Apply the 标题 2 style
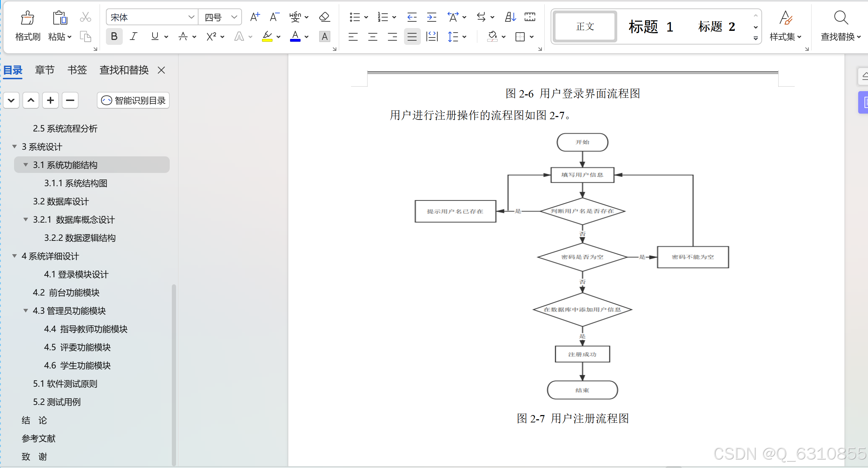The width and height of the screenshot is (868, 468). coord(716,27)
